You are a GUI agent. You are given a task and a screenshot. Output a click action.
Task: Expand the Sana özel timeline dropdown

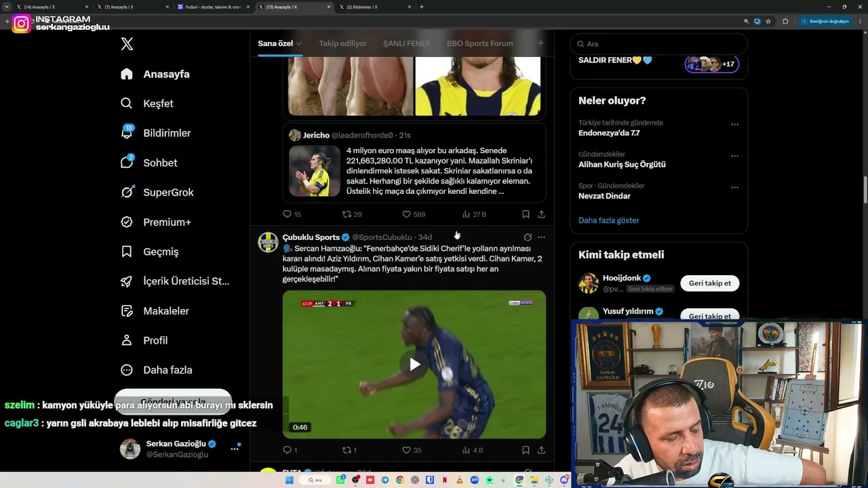click(298, 43)
